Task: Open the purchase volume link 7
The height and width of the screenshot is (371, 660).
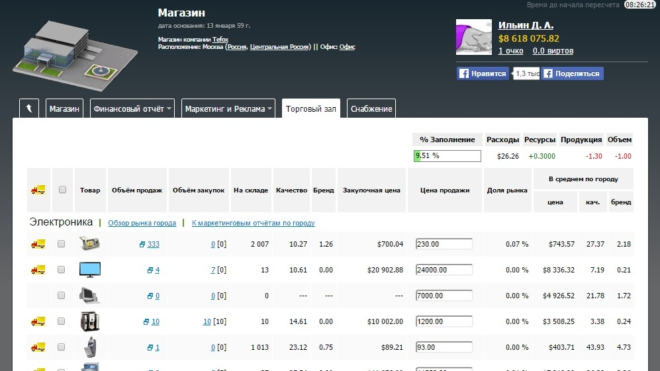Action: [x=213, y=270]
